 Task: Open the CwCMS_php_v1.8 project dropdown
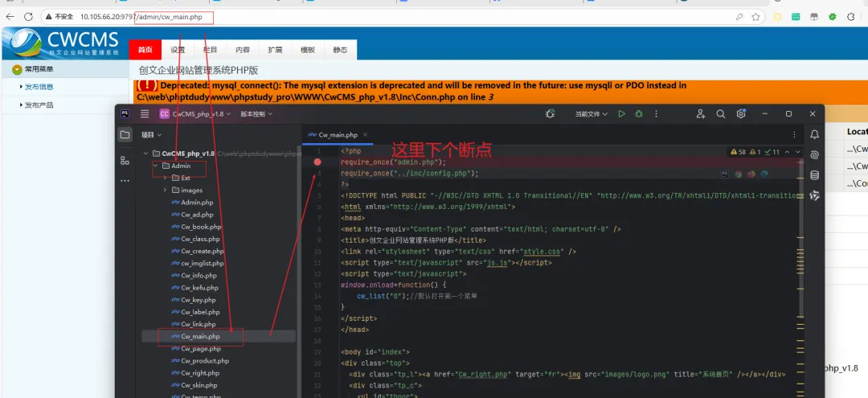pyautogui.click(x=195, y=114)
